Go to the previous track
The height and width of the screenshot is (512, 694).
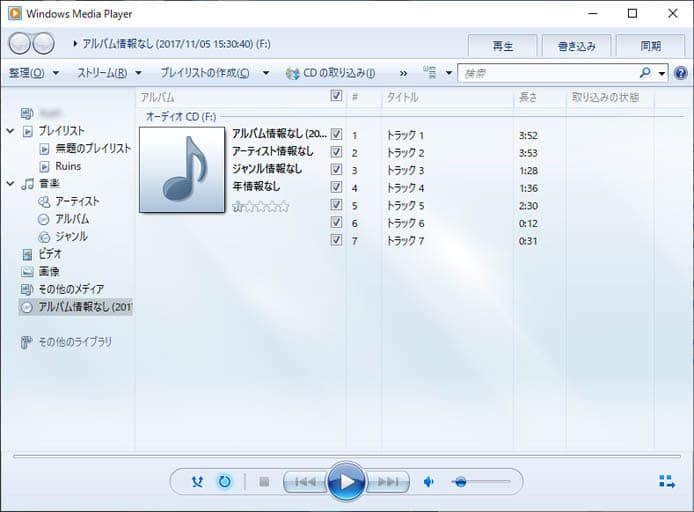pos(305,481)
